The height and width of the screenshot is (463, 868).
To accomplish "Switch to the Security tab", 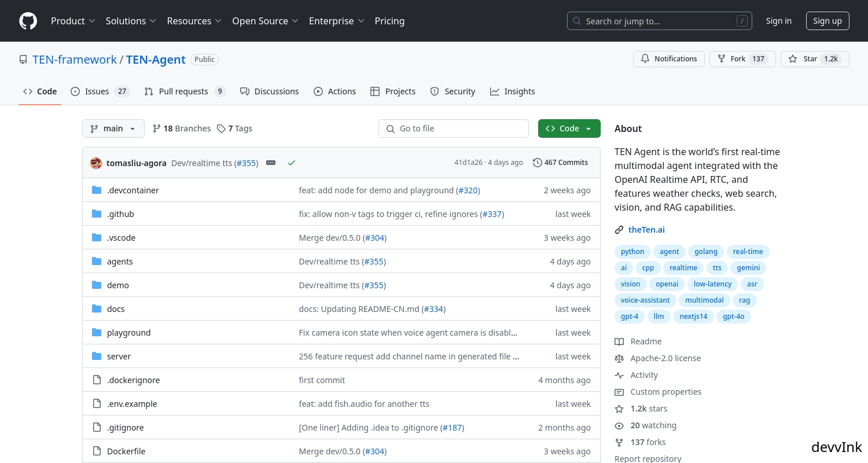I will tap(453, 91).
